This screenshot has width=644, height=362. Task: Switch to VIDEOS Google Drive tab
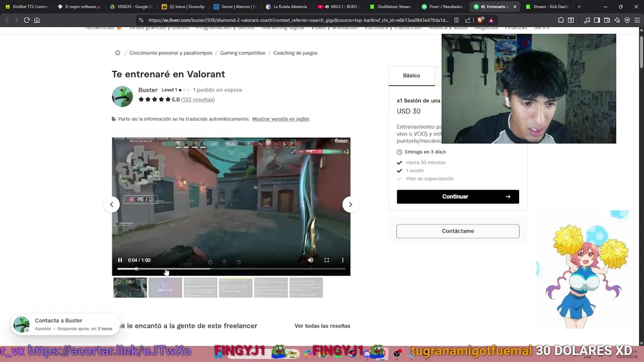[131, 7]
